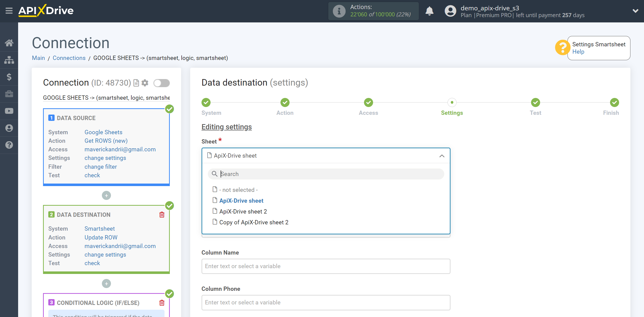Go to the System step
Viewport: 644px width, 317px height.
click(206, 102)
